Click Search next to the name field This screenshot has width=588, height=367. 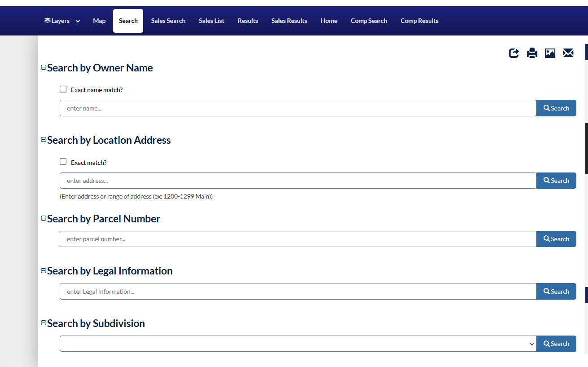556,108
